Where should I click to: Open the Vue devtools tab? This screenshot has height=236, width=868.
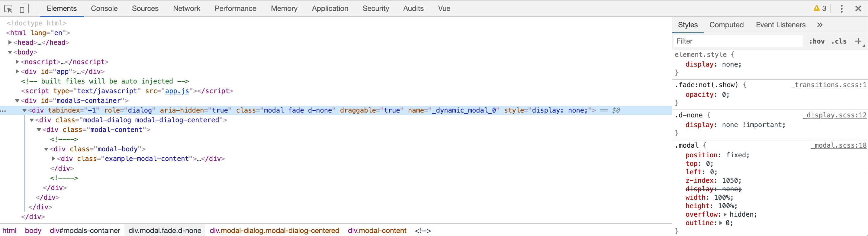(x=444, y=8)
